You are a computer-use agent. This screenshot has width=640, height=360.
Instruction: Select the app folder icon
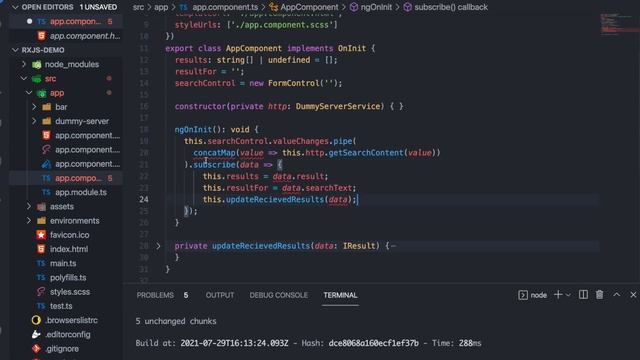coord(42,93)
